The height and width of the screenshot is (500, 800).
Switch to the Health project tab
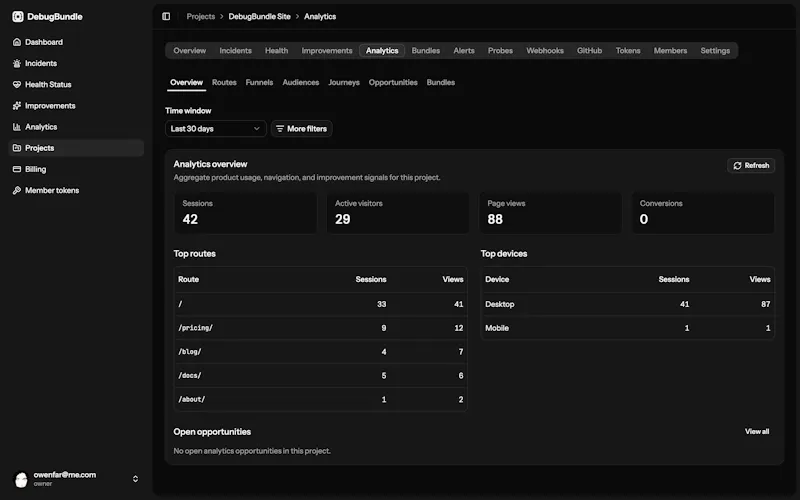[x=276, y=51]
